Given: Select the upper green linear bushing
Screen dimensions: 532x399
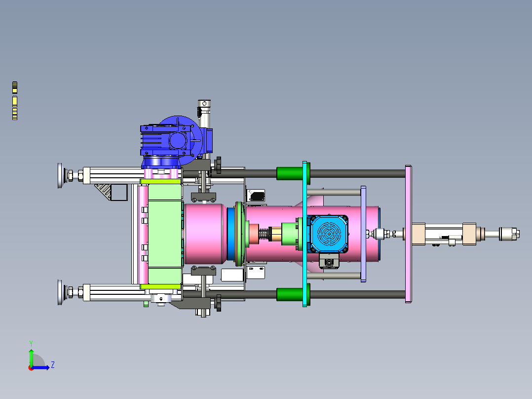Looking at the screenshot, I should pos(289,173).
